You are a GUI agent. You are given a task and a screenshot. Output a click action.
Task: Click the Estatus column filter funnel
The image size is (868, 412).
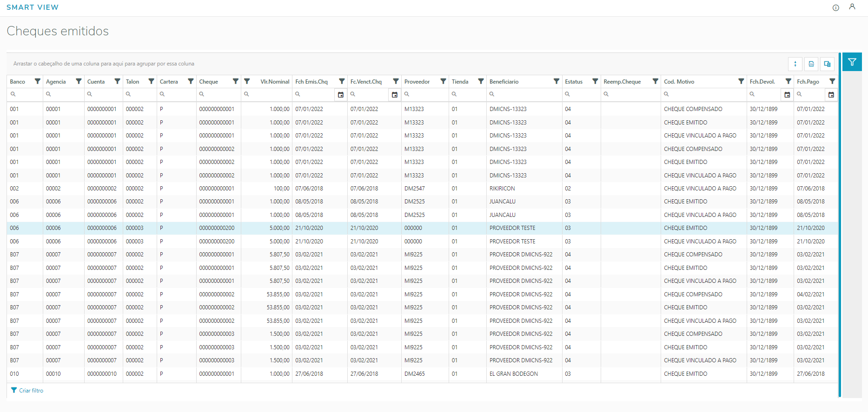595,81
